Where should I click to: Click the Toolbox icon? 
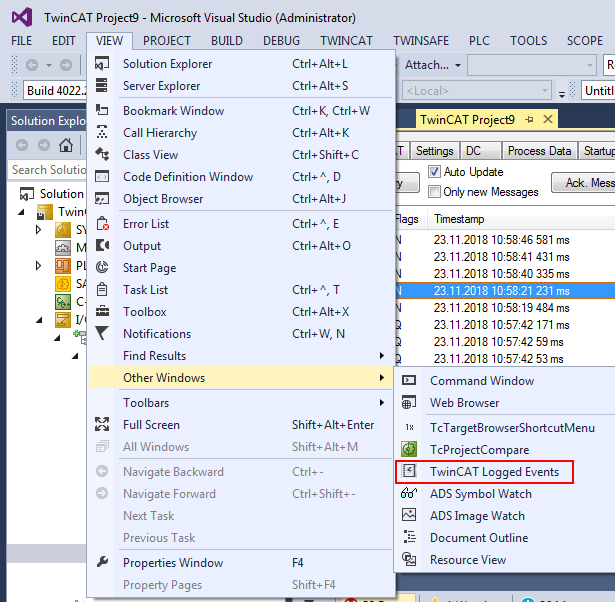pos(102,311)
